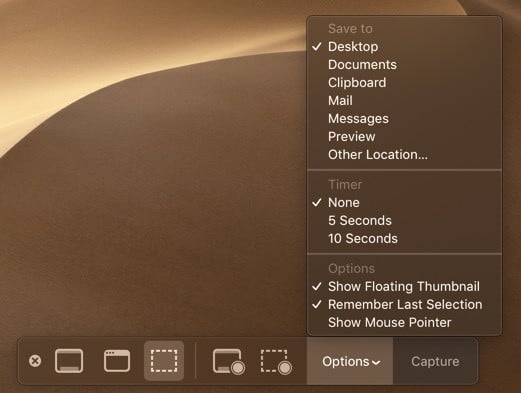Select the Capture Entire Screen icon

[69, 361]
